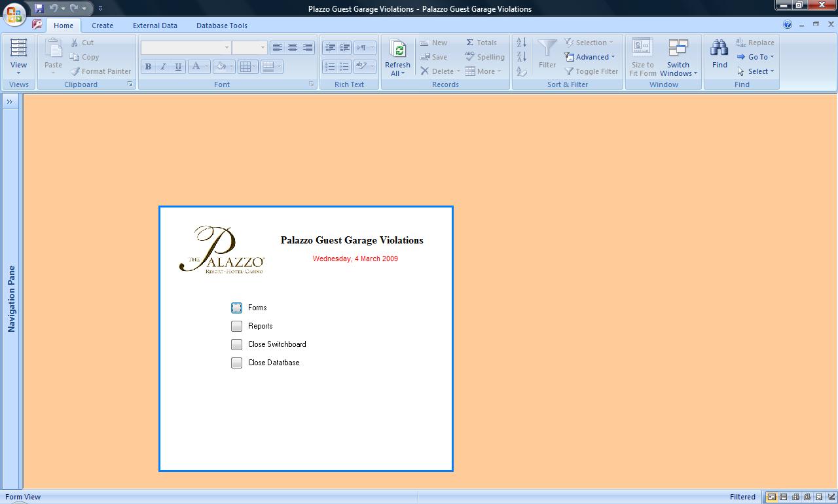Viewport: 838px width, 504px height.
Task: Run the Spelling check
Action: pos(485,57)
